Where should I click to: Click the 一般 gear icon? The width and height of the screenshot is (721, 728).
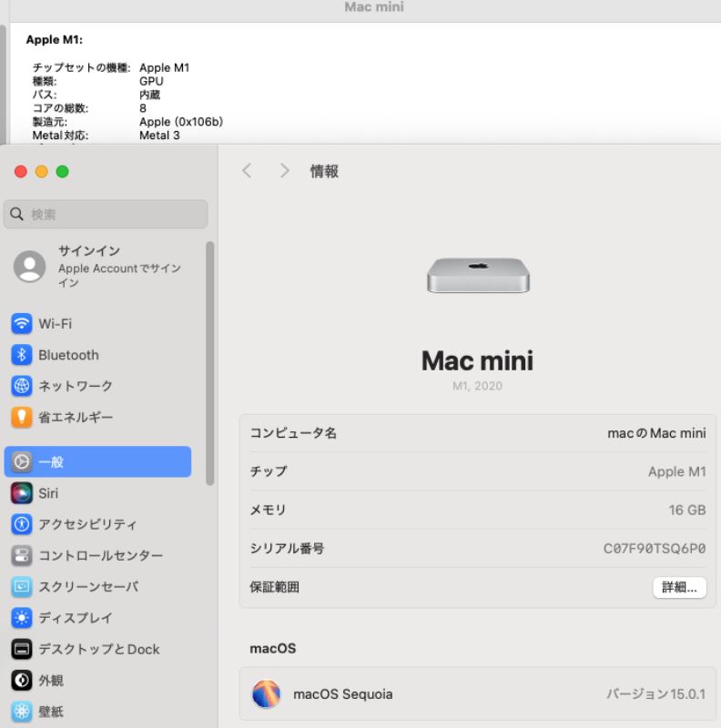[21, 461]
